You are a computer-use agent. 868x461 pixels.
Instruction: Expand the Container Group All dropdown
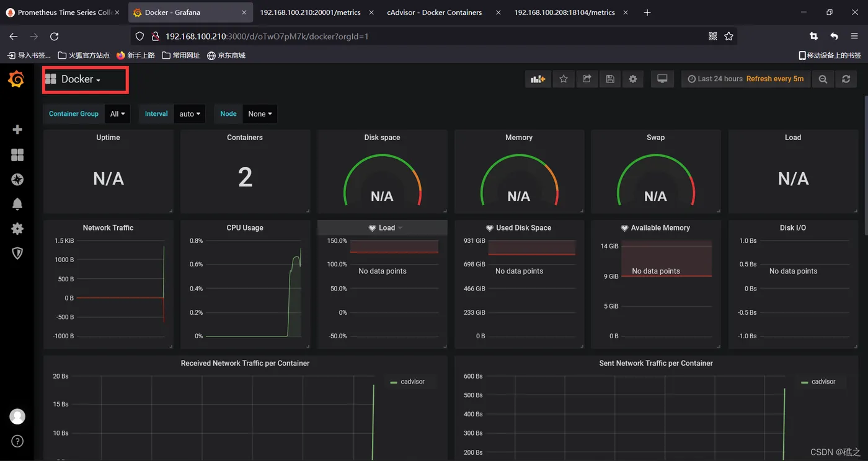(117, 114)
